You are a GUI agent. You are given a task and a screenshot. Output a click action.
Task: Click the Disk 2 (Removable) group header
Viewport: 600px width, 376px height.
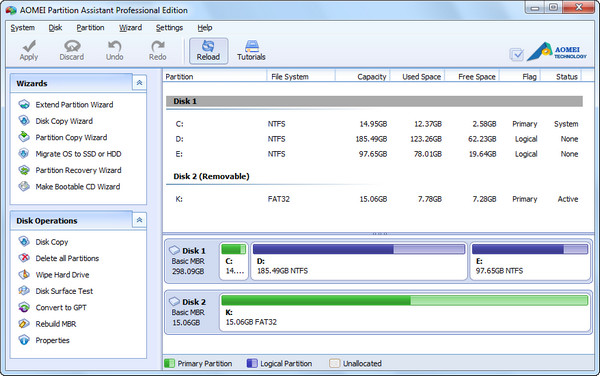click(x=211, y=176)
